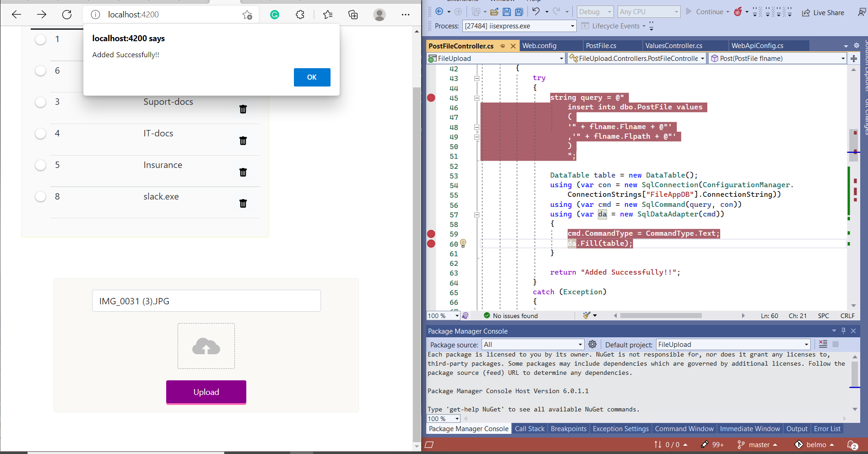Click Save All in Visual Studio toolbar

pyautogui.click(x=519, y=12)
